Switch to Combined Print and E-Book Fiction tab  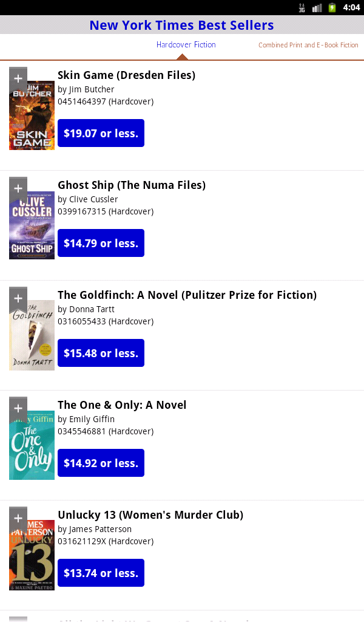[x=308, y=46]
